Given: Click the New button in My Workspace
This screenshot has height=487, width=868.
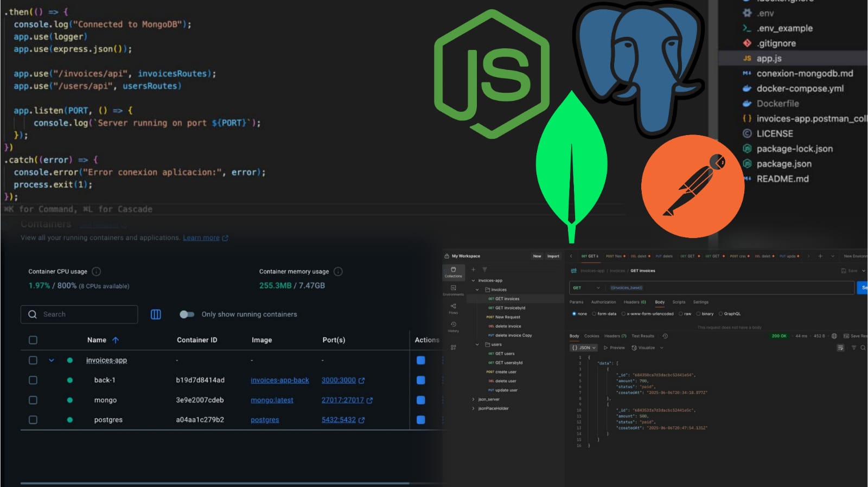Looking at the screenshot, I should (x=537, y=256).
